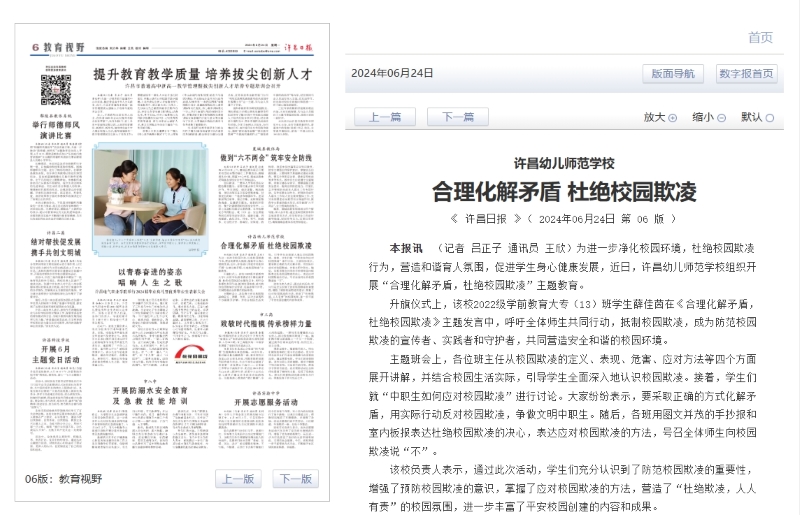The image size is (800, 515).
Task: Reset text size with 默认 circle icon
Action: tap(769, 118)
